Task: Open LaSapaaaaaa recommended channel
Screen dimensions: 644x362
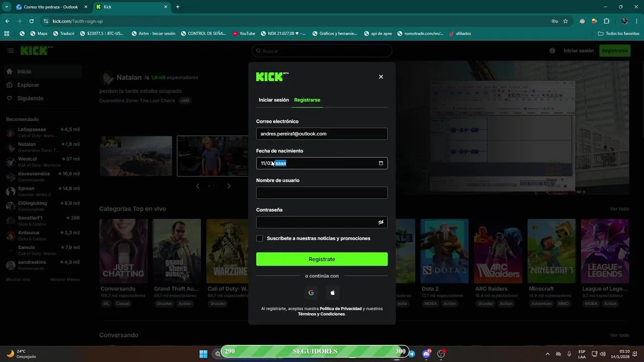Action: pyautogui.click(x=43, y=132)
